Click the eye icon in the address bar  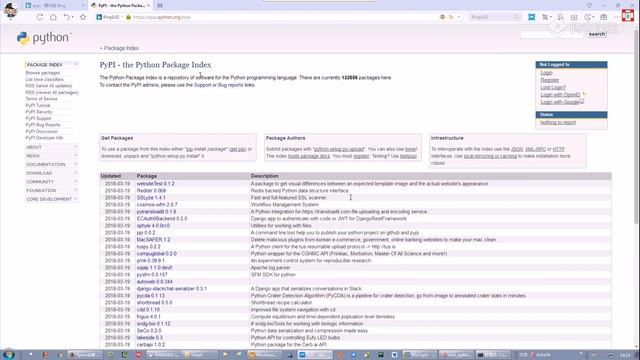(x=442, y=17)
